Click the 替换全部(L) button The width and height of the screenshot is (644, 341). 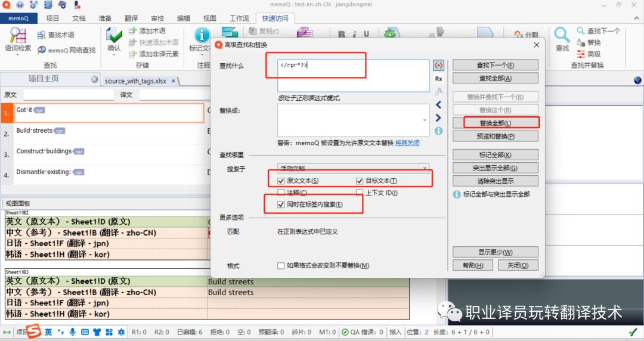click(496, 123)
